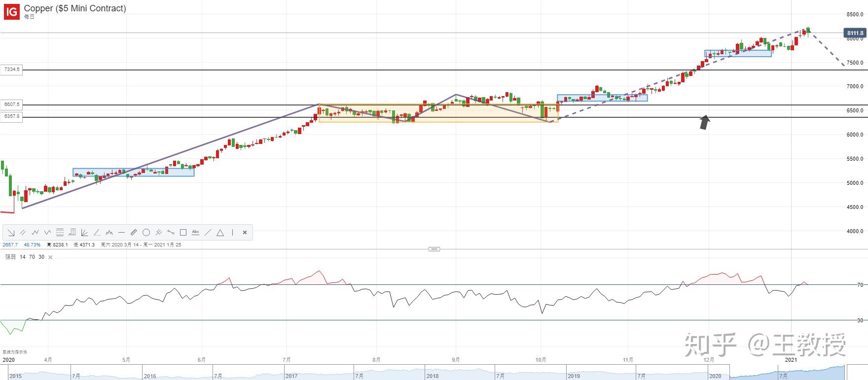This screenshot has width=868, height=380.
Task: Grab the panel splitter handle between chart and RSI
Action: [434, 249]
